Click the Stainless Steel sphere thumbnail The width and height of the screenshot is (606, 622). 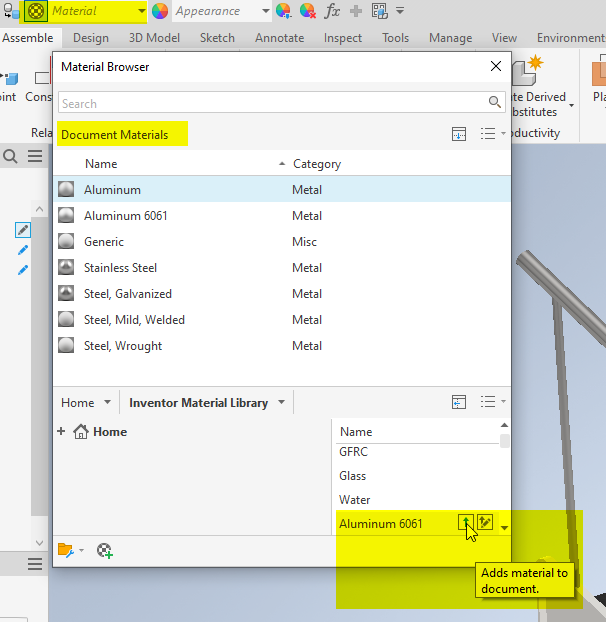66,267
